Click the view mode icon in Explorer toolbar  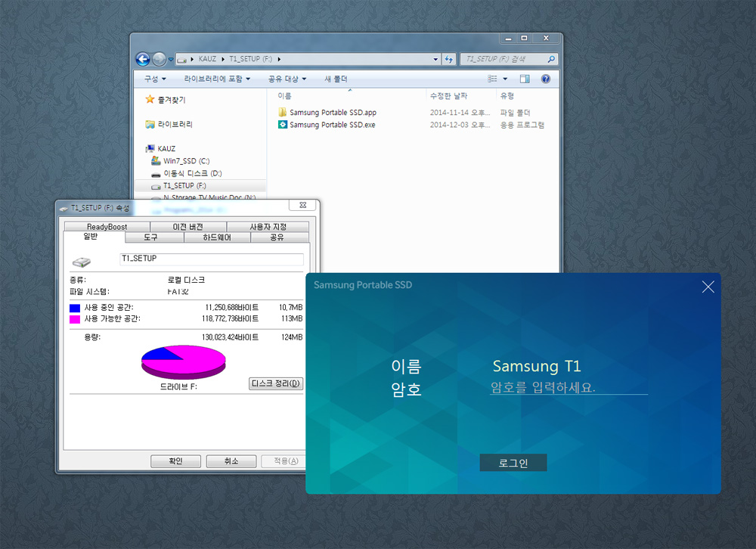(492, 79)
